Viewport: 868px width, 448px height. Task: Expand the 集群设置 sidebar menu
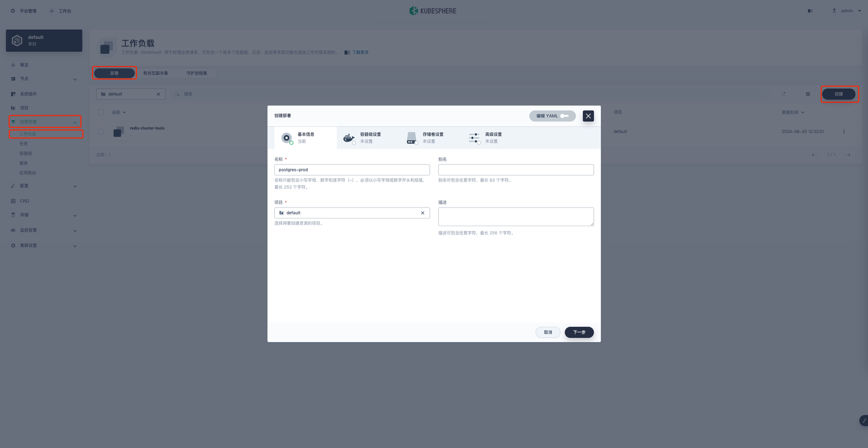(x=44, y=246)
